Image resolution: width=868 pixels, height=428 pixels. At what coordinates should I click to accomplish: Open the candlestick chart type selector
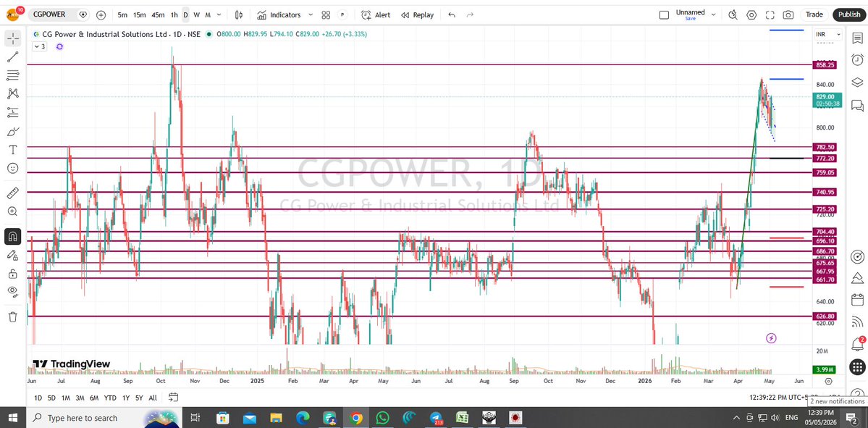239,15
